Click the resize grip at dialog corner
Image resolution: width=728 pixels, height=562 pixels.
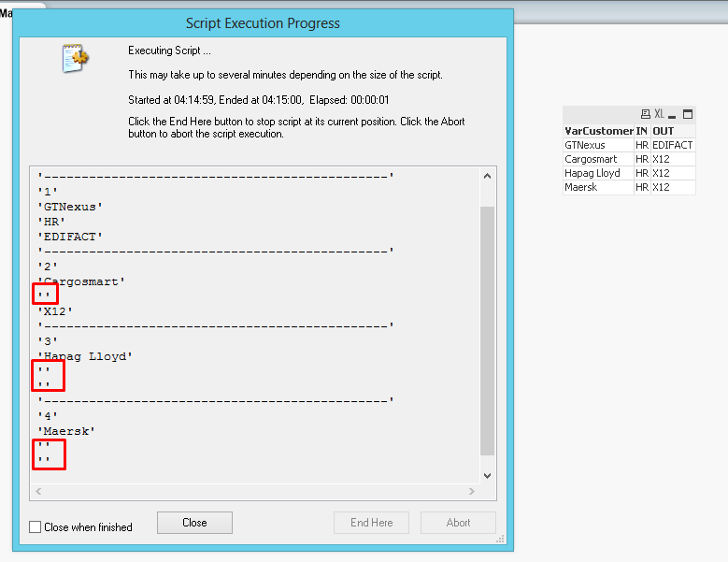[501, 539]
